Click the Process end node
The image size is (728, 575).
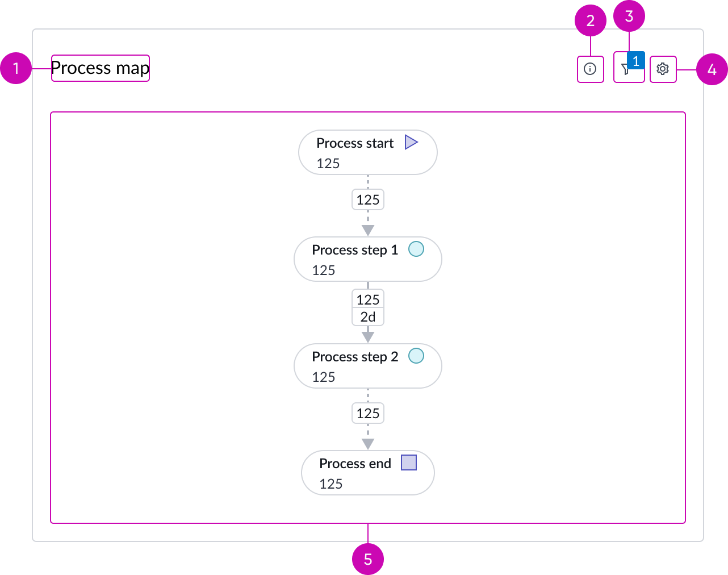(x=367, y=473)
